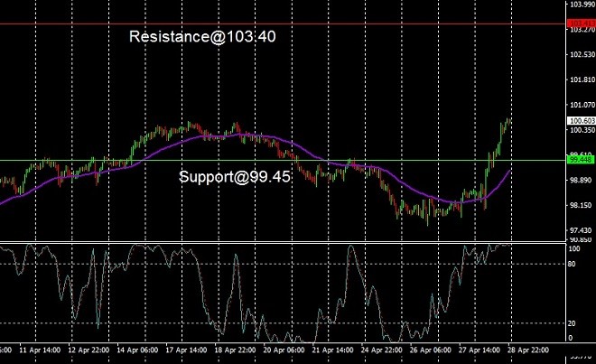Click the 17 Apr 14:00 time label
The image size is (596, 364).
click(x=186, y=350)
